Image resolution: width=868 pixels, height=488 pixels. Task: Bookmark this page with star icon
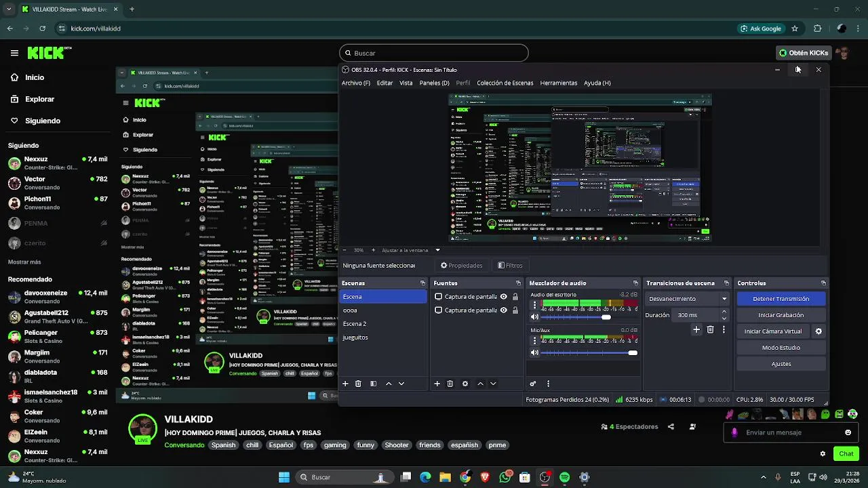(x=795, y=28)
